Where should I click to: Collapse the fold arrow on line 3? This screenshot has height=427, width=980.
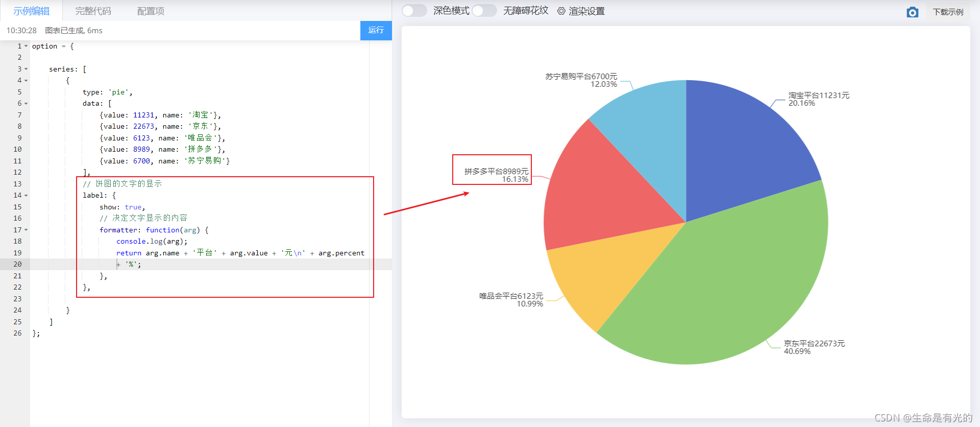pyautogui.click(x=26, y=69)
